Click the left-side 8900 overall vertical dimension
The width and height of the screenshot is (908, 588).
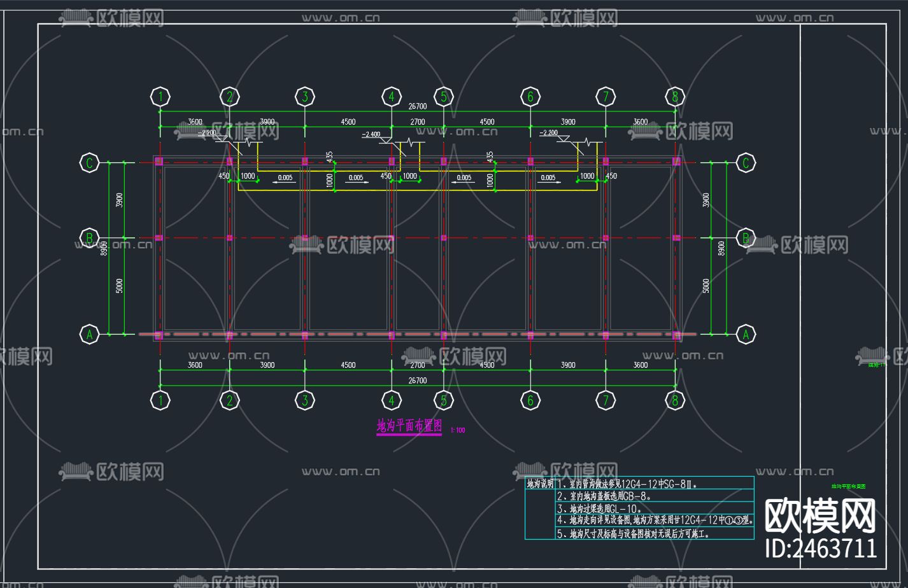104,248
